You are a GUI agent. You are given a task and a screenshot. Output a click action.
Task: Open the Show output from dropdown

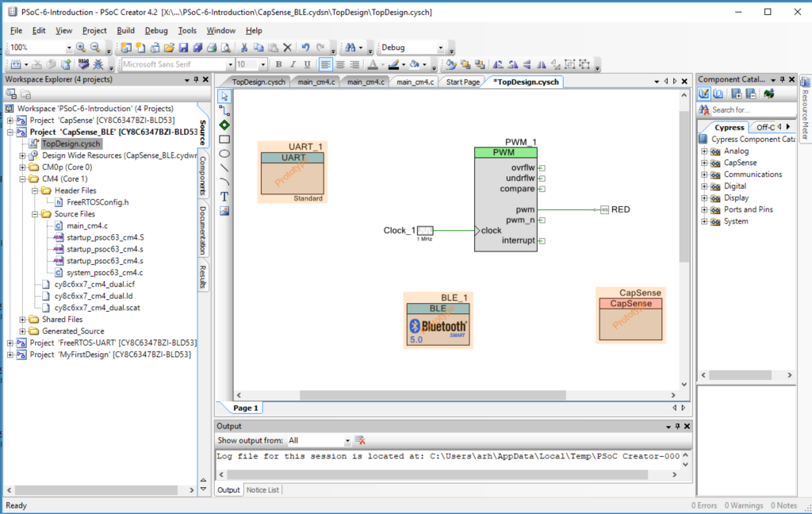point(347,440)
